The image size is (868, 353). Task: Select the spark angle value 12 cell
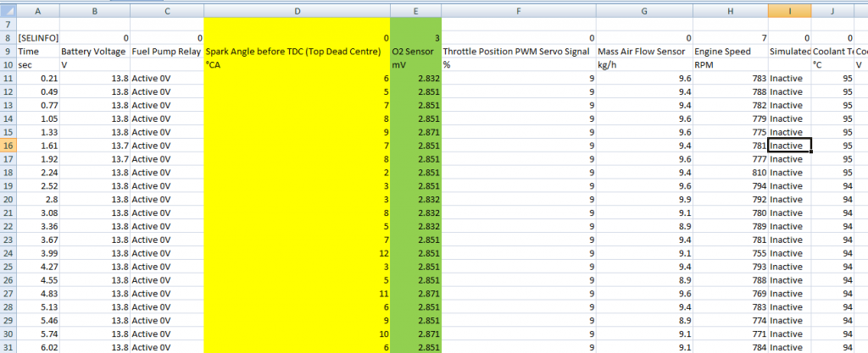(x=297, y=252)
